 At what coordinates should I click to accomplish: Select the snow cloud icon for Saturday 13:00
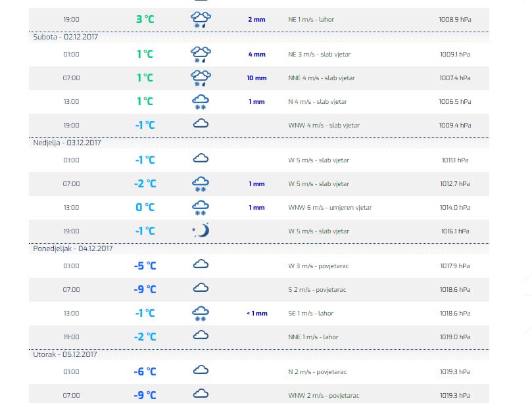201,102
